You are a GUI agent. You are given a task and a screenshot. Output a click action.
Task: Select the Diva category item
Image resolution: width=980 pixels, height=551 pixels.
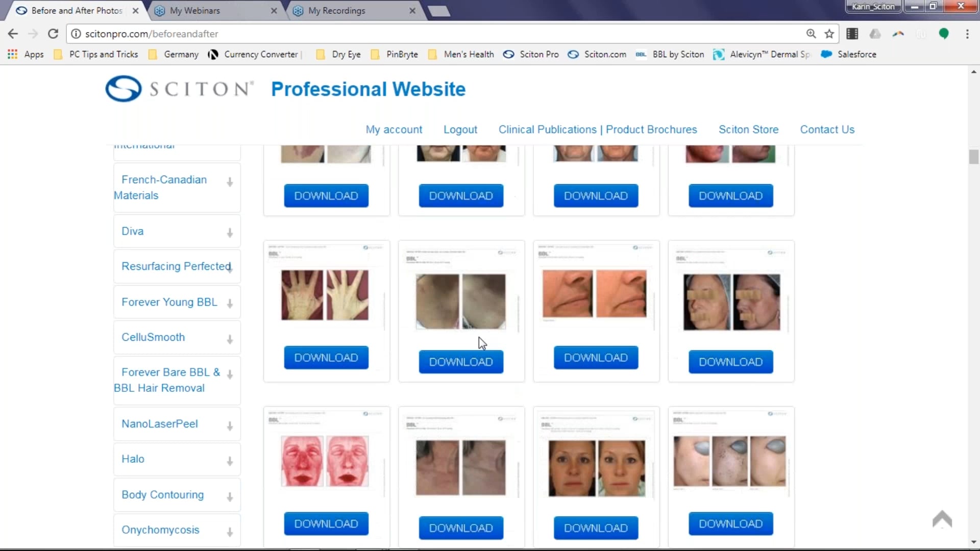[x=133, y=231]
